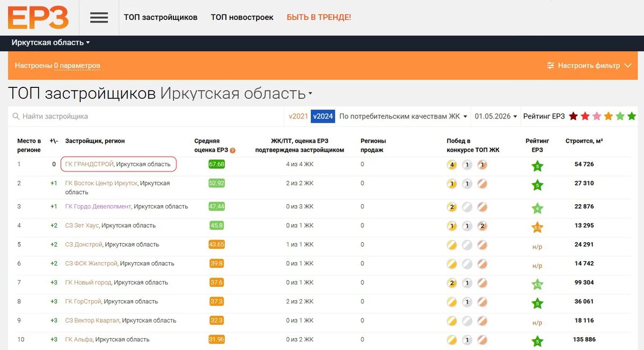This screenshot has width=644, height=350.
Task: Click gold medal in ГК Гордо Девелопмент row
Action: pos(452,207)
